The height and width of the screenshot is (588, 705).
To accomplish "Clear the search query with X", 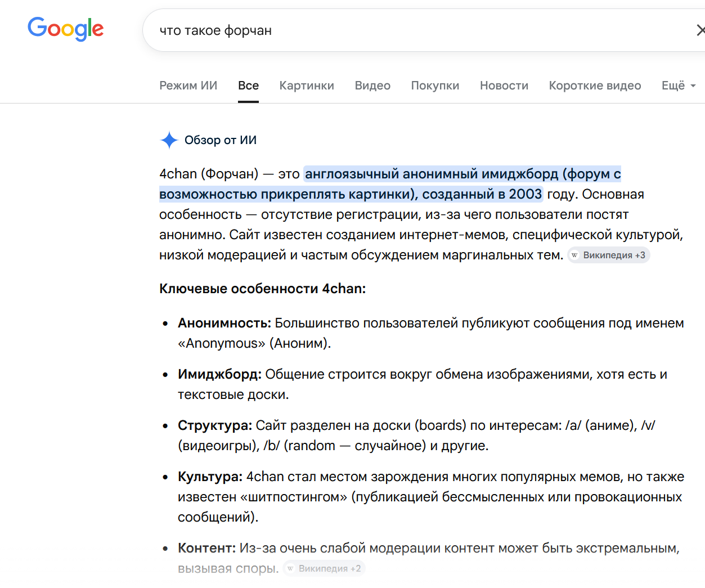I will 700,30.
